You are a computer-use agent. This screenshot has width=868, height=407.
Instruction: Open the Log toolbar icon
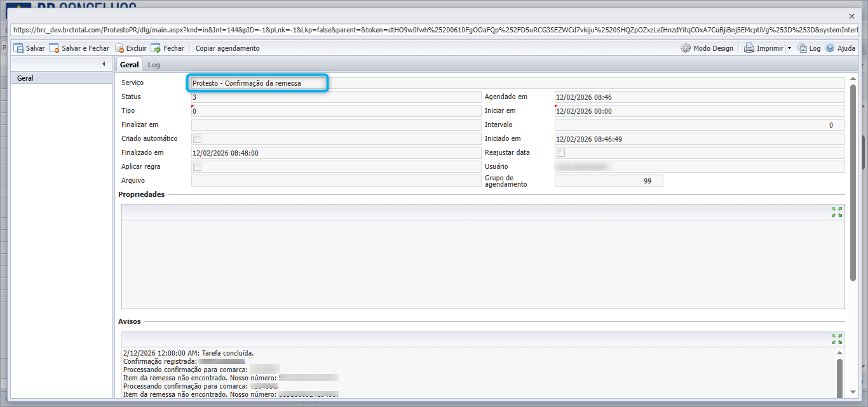coord(802,48)
